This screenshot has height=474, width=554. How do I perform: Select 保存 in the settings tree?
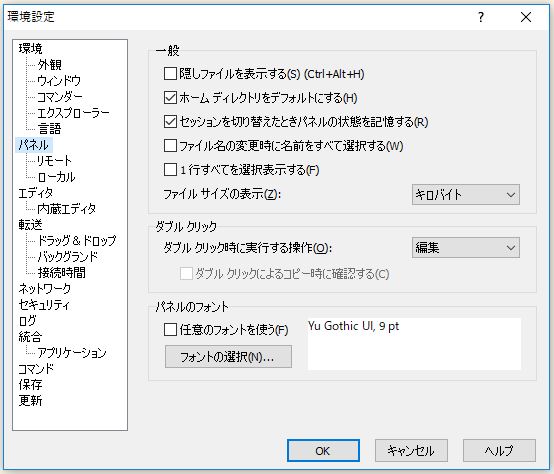tap(30, 385)
